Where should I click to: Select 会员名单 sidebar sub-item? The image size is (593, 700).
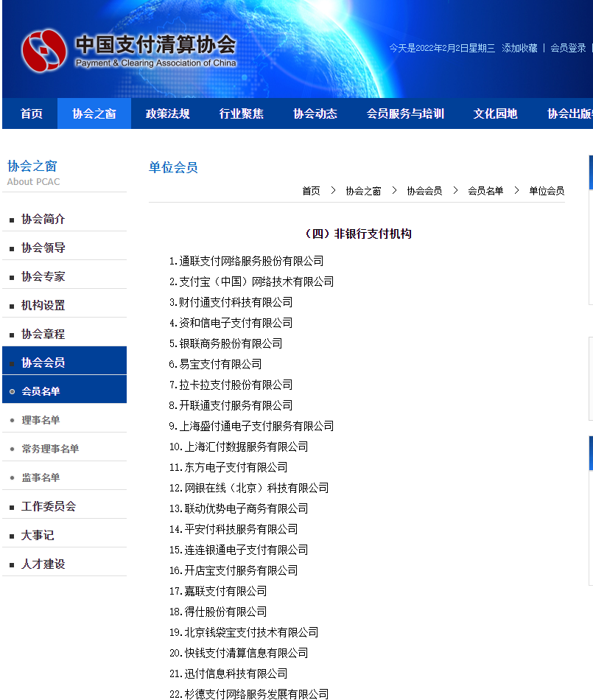(x=64, y=389)
